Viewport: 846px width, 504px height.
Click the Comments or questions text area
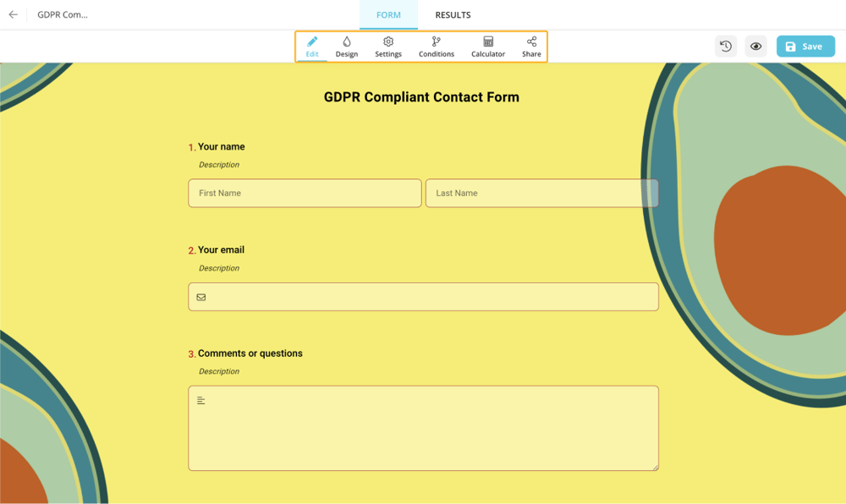coord(423,427)
